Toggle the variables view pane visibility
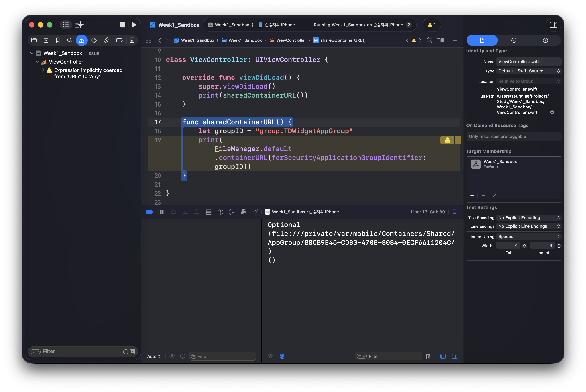The image size is (586, 392). pyautogui.click(x=443, y=356)
